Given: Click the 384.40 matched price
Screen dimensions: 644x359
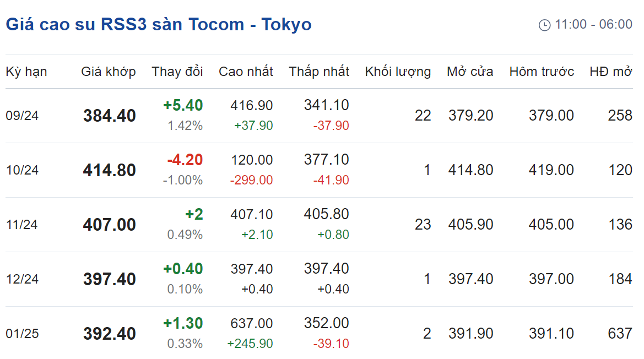Looking at the screenshot, I should [110, 116].
